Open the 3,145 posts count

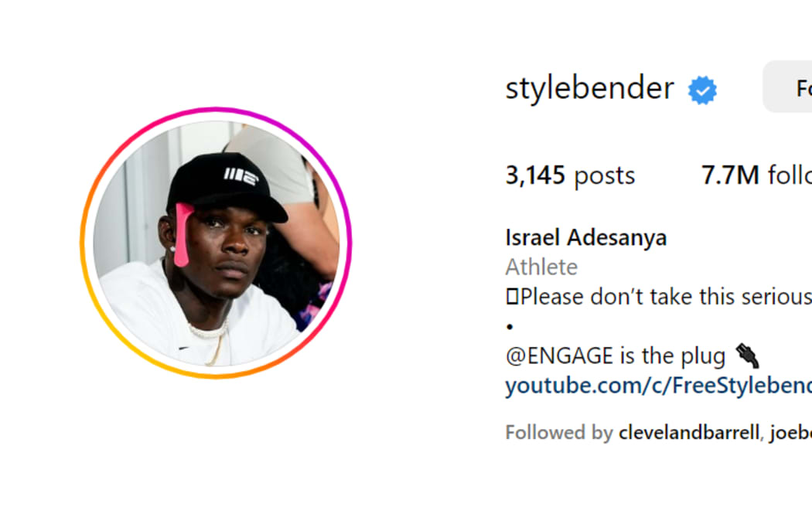[x=570, y=175]
